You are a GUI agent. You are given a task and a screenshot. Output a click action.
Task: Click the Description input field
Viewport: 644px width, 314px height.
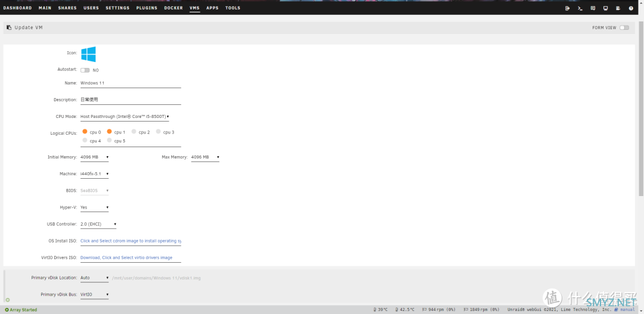tap(131, 100)
